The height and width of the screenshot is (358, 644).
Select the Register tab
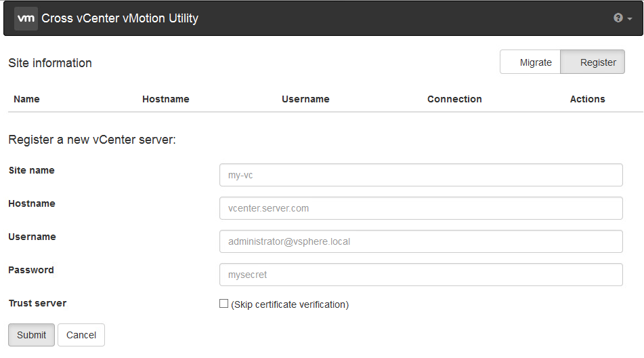(x=593, y=62)
